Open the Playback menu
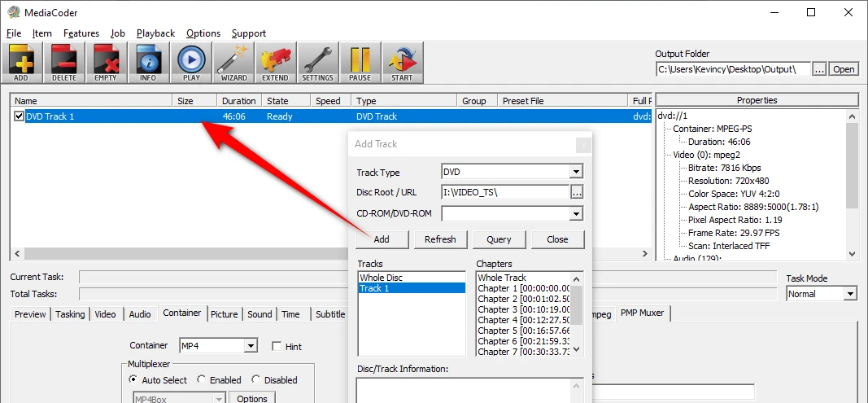The width and height of the screenshot is (868, 403). [x=155, y=33]
